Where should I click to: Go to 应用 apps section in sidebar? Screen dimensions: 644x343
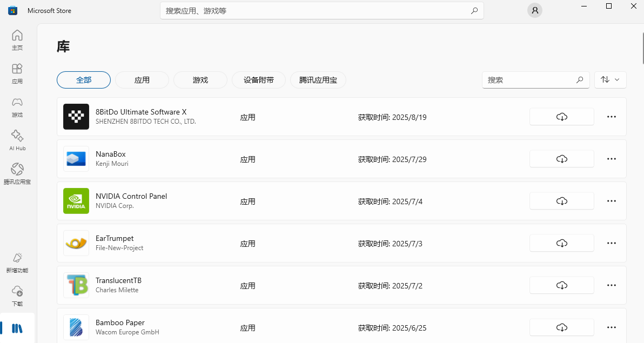17,73
